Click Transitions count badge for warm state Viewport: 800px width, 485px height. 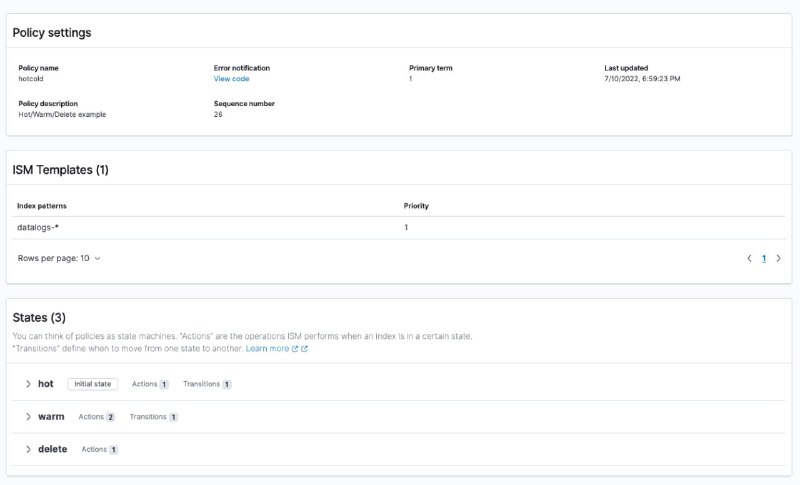click(x=173, y=417)
